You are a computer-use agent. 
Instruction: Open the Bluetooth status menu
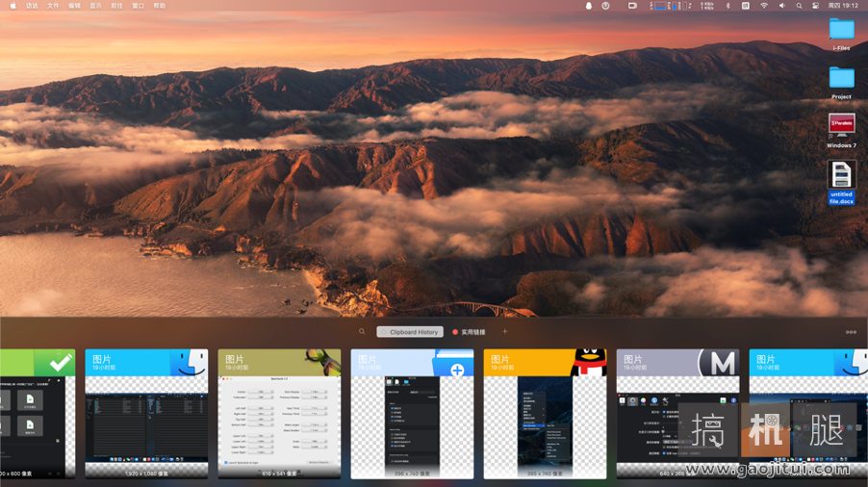(x=728, y=6)
